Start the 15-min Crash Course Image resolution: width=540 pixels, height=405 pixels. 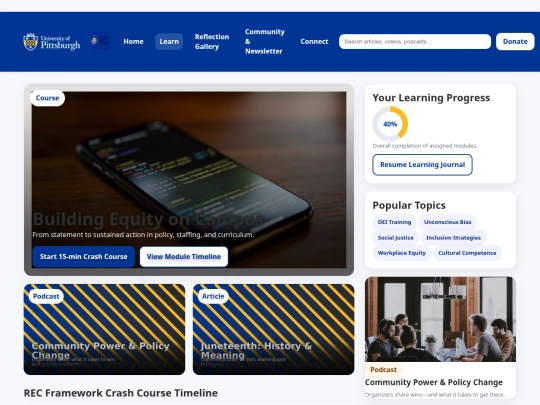pos(84,257)
